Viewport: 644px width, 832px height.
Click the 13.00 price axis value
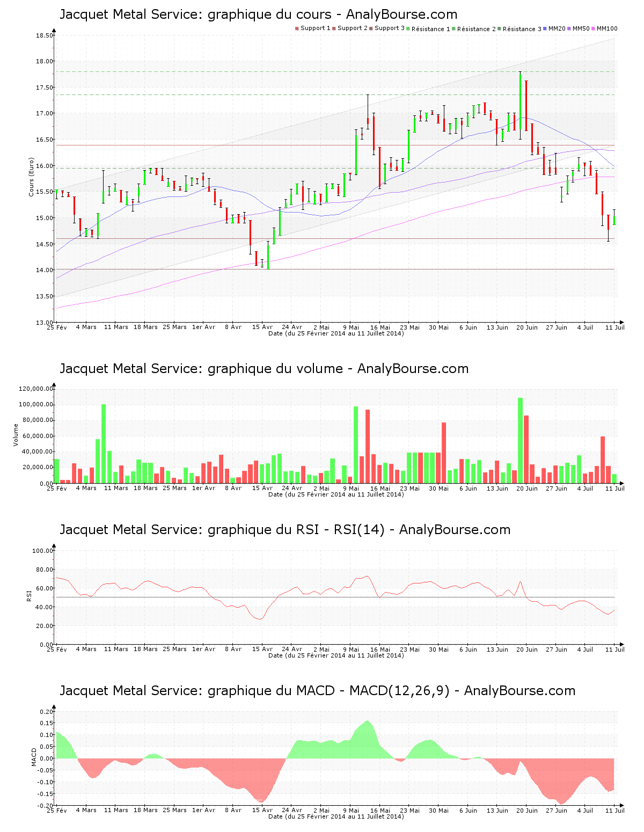45,323
